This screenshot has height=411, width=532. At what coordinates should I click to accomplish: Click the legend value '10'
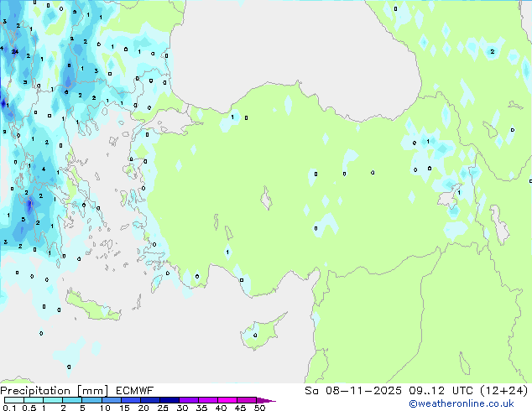(x=105, y=408)
